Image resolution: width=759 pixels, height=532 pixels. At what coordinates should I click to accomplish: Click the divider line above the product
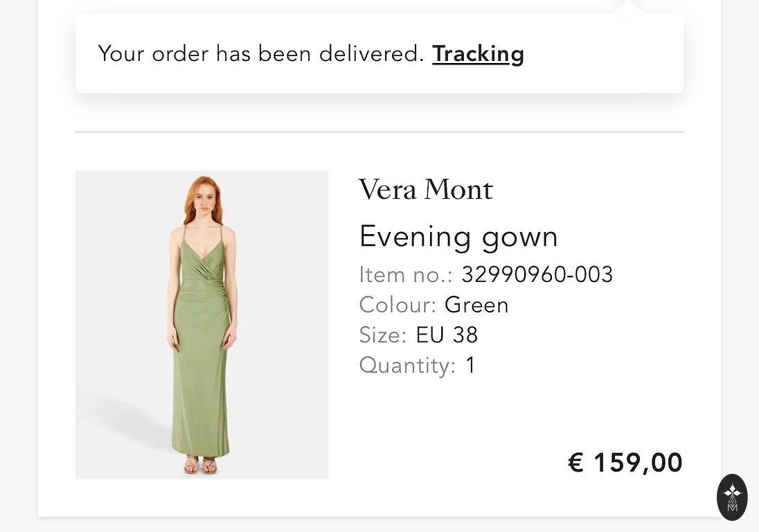click(x=379, y=131)
